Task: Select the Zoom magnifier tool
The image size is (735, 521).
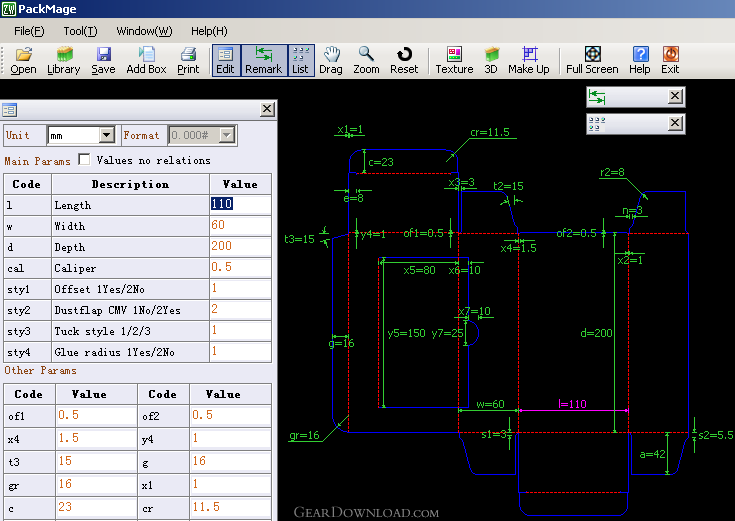Action: [366, 60]
